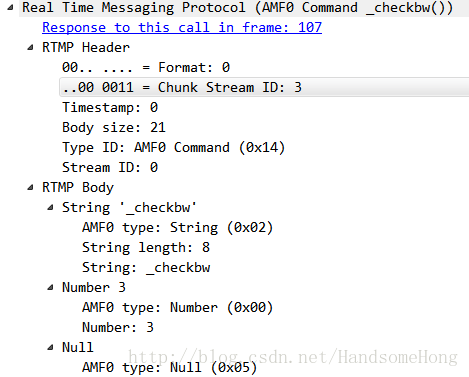
Task: Collapse the Null node
Action: click(x=50, y=347)
